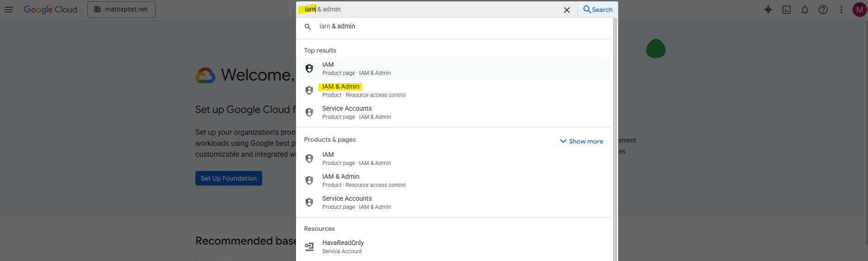Choose the highlighted IAM & Admin top result
This screenshot has height=261, width=868.
341,87
